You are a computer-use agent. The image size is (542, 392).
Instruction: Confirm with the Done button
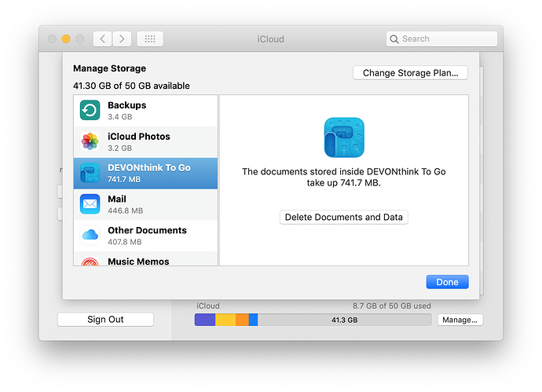point(447,282)
